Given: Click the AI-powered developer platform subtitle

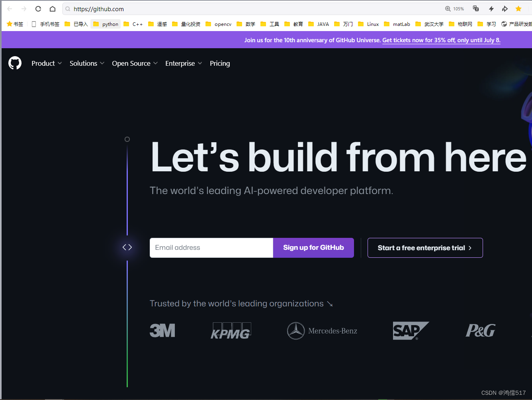Looking at the screenshot, I should (x=271, y=191).
